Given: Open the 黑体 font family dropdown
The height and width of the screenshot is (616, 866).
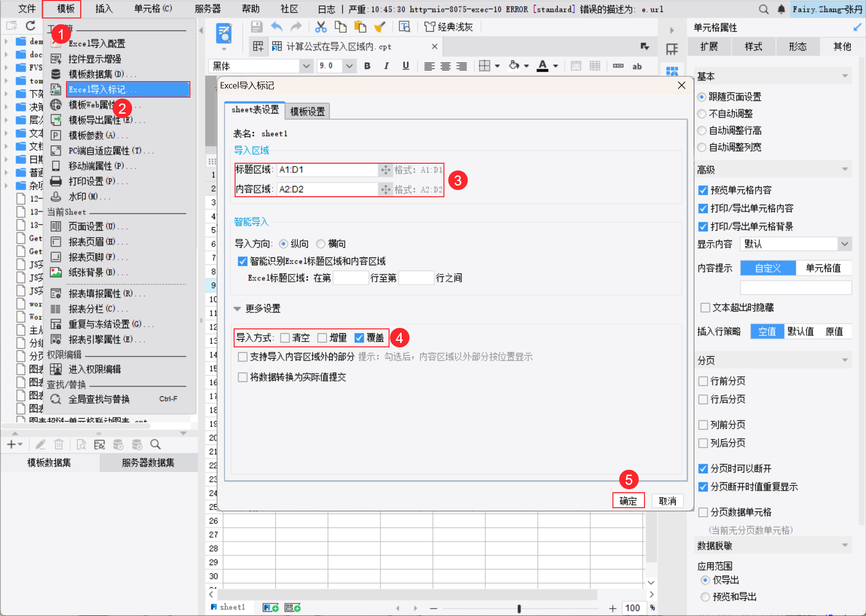Looking at the screenshot, I should pyautogui.click(x=306, y=66).
